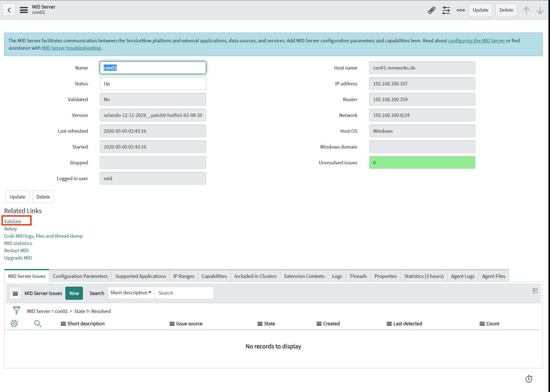The image size is (550, 392).
Task: Open the Short description column header menu
Action: pyautogui.click(x=63, y=323)
